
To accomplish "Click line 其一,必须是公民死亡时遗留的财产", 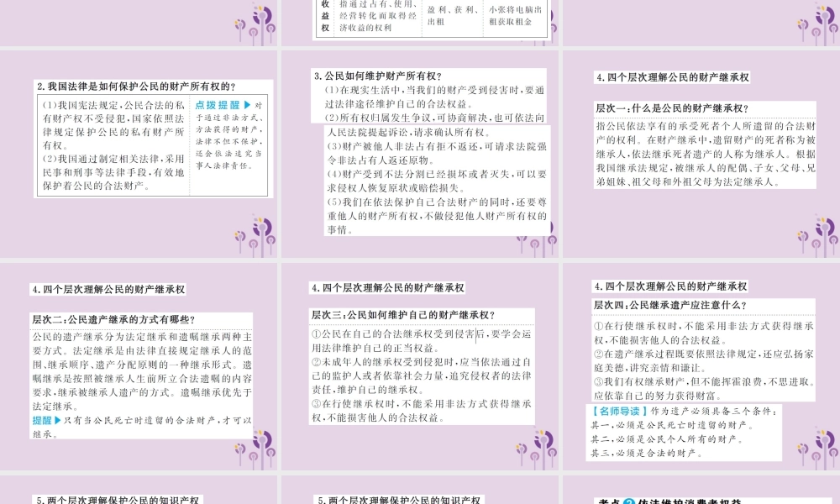I will click(672, 425).
